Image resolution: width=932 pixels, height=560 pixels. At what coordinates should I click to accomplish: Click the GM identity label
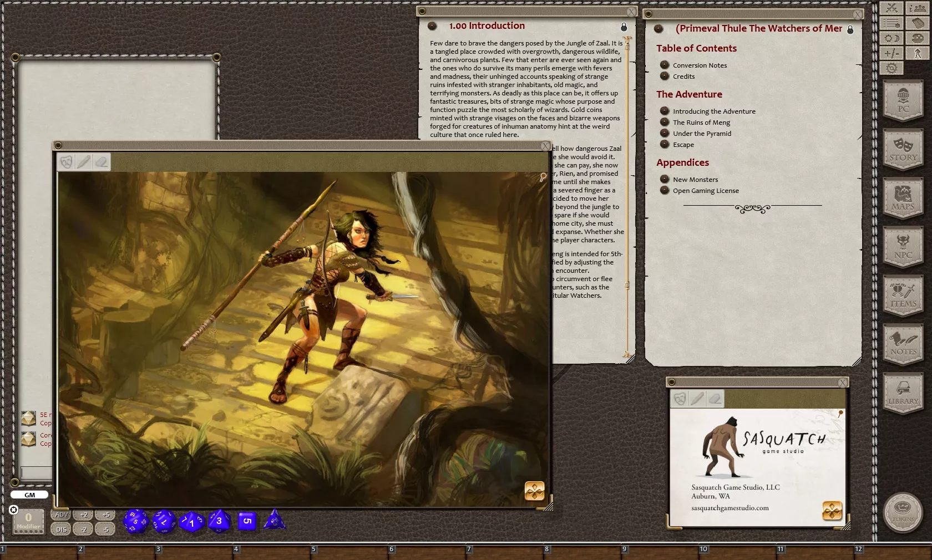(x=29, y=495)
